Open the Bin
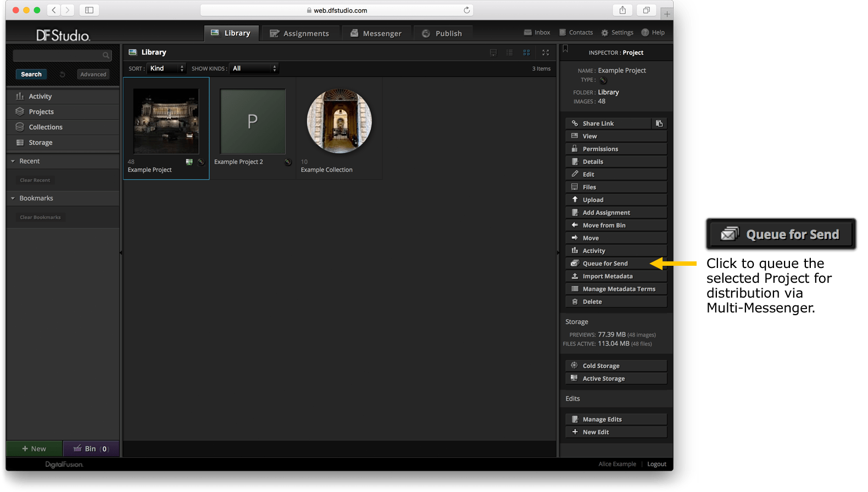Viewport: 868px width, 492px height. (91, 449)
